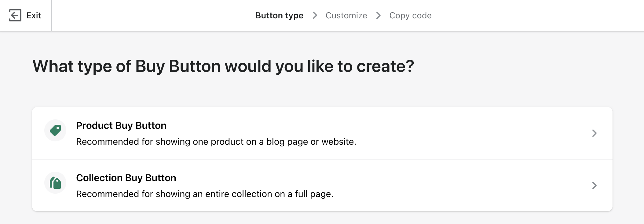This screenshot has width=644, height=224.
Task: Click the one product recommendation description
Action: tap(216, 142)
